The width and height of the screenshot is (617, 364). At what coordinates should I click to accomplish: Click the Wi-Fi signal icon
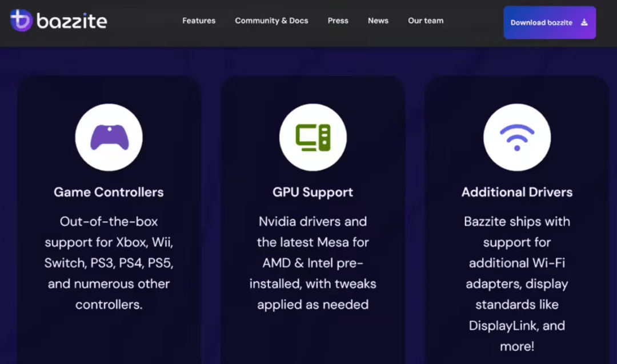tap(516, 137)
